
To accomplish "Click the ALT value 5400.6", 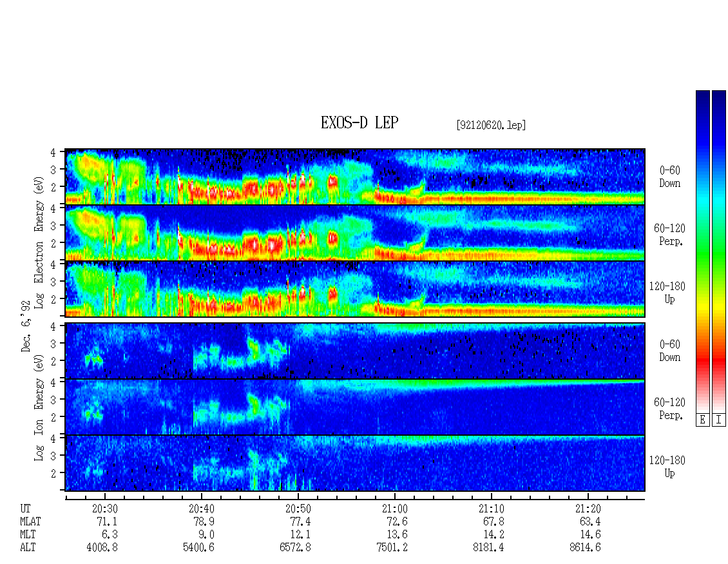I will [x=198, y=548].
